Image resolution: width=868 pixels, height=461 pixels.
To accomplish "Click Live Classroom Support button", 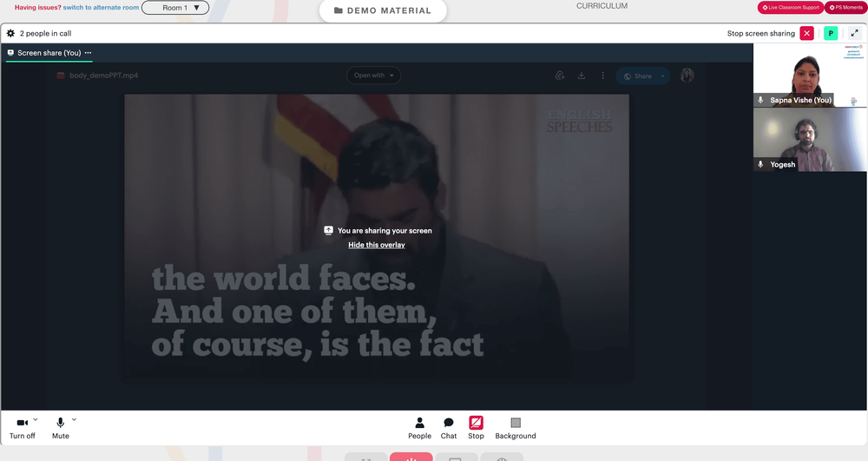I will [791, 7].
